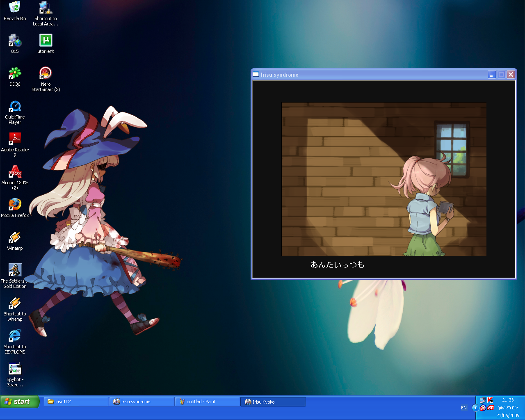Expand hidden system tray icons arrow
Viewport: 525px width, 420px height.
(x=475, y=408)
